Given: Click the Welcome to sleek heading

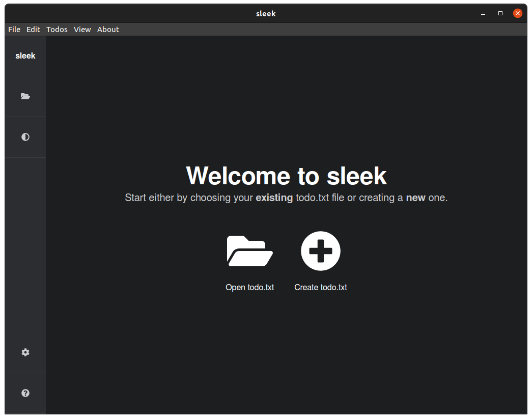Looking at the screenshot, I should coord(286,176).
